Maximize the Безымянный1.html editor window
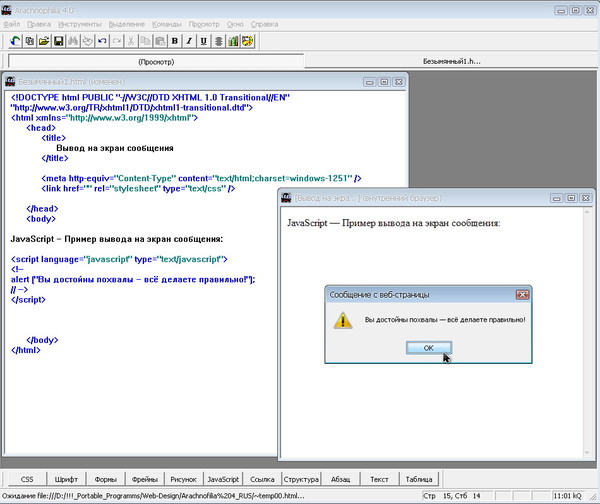 tap(384, 82)
